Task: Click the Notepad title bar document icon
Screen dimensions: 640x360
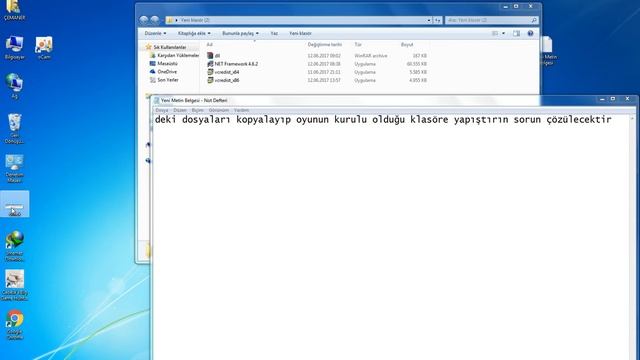Action: [x=156, y=100]
